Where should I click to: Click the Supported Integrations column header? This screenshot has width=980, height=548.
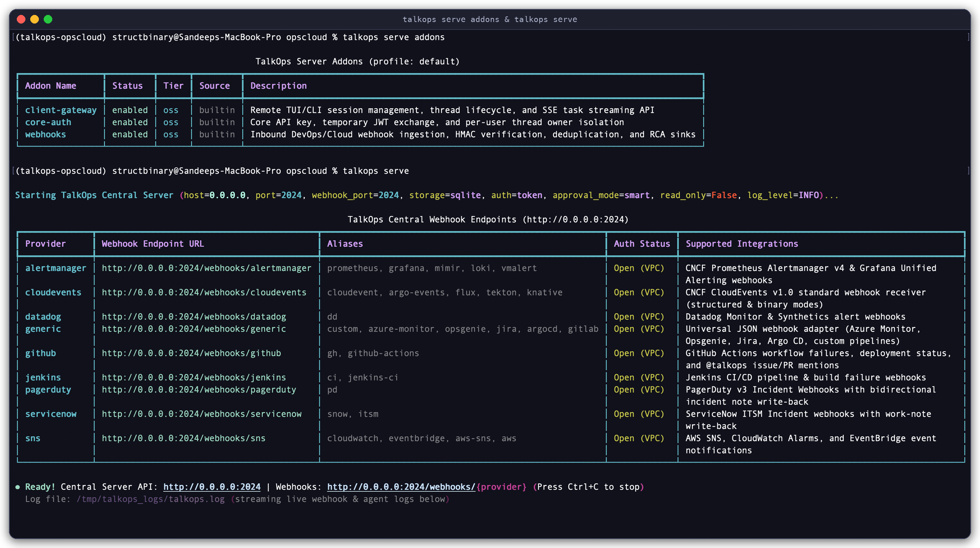pyautogui.click(x=742, y=244)
